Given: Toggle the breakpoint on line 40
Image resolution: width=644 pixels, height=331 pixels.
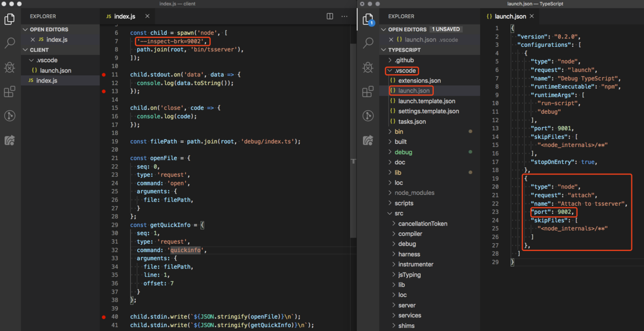Looking at the screenshot, I should point(104,316).
